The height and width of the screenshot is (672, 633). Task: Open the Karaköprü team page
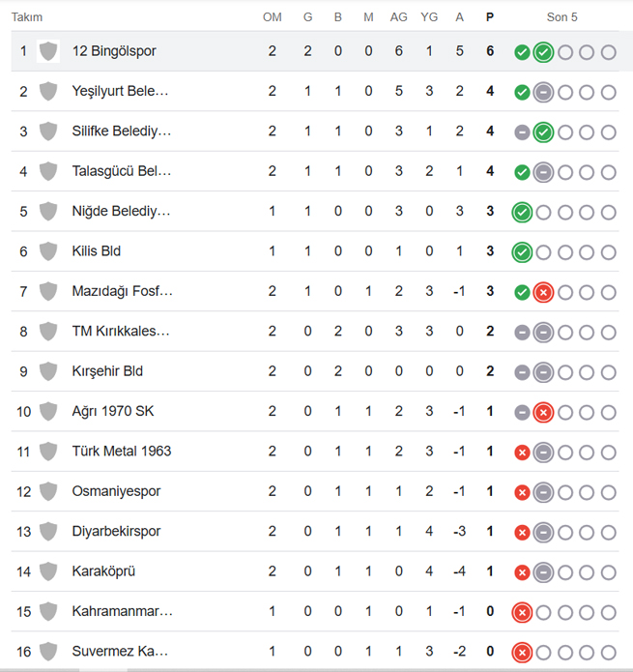click(103, 570)
